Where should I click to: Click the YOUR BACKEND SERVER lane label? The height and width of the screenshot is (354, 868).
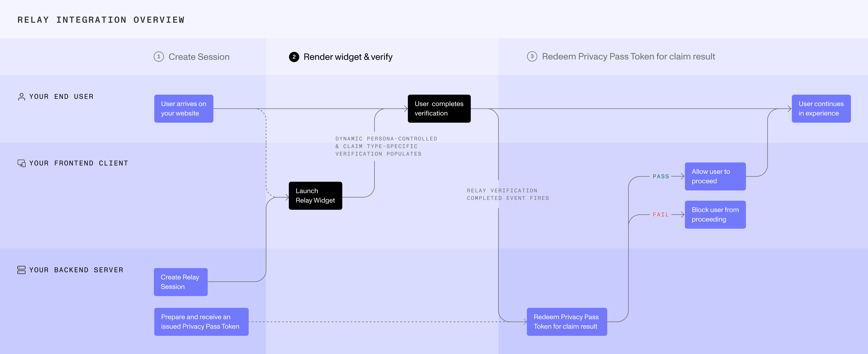pyautogui.click(x=77, y=270)
